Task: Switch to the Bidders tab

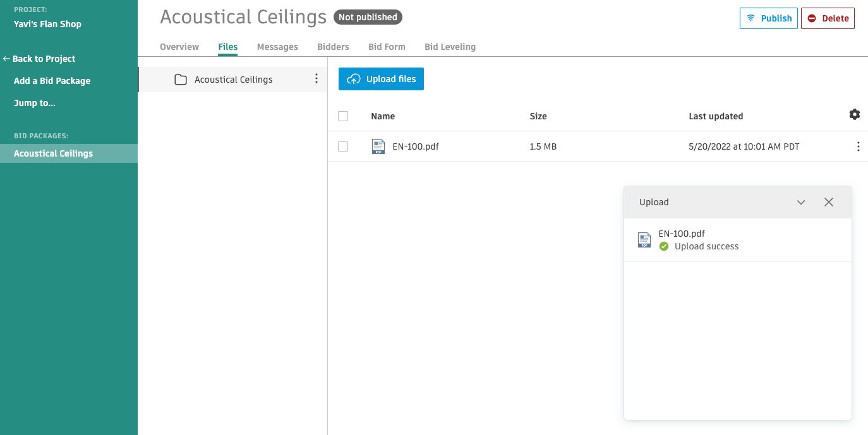Action: 333,47
